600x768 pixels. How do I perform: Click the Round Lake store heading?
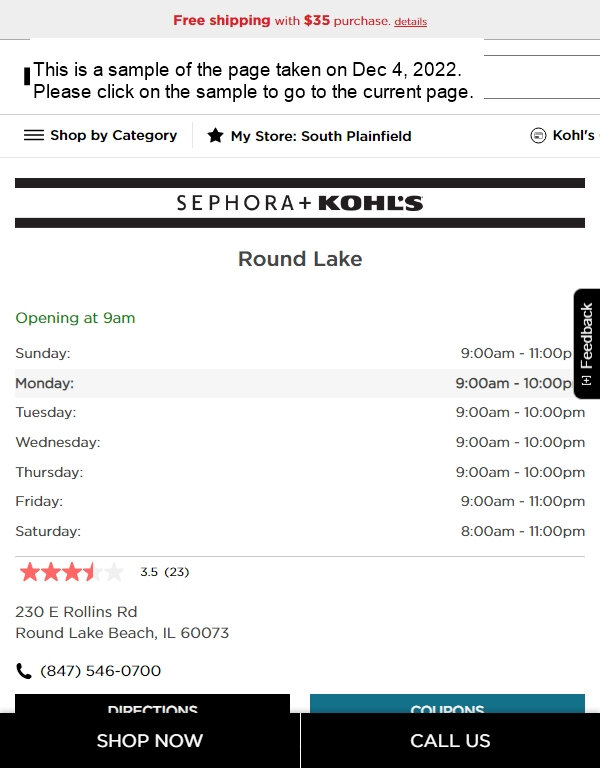pyautogui.click(x=300, y=259)
